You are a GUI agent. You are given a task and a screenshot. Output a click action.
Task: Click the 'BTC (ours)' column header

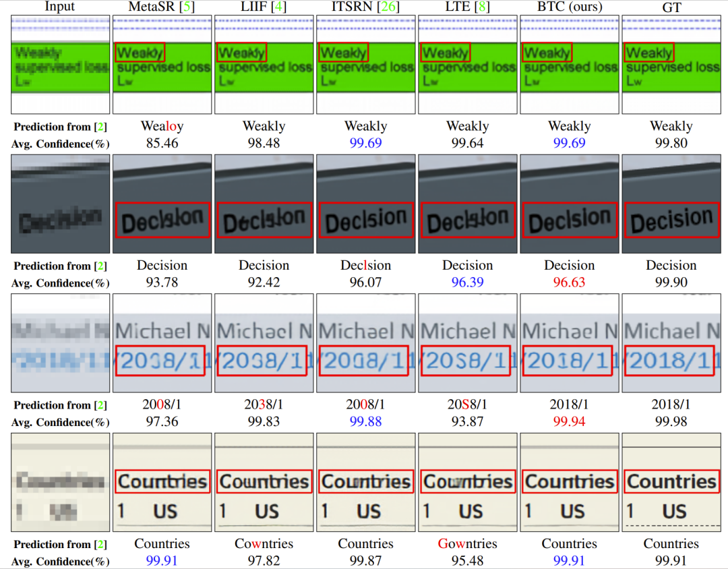coord(570,7)
